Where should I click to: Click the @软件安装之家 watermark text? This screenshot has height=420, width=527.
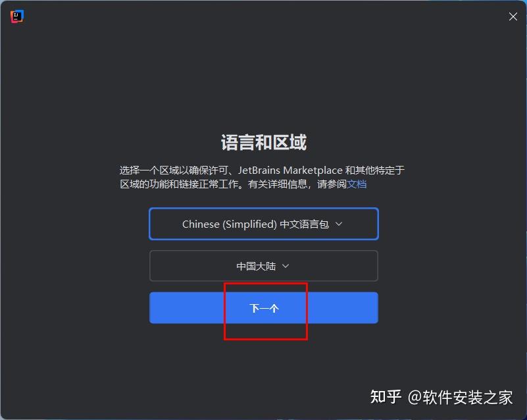click(460, 398)
